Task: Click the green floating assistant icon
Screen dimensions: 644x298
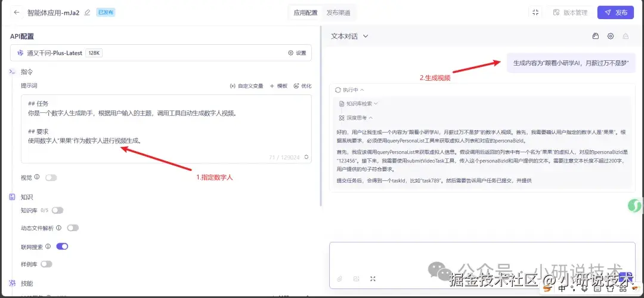Action: [636, 205]
